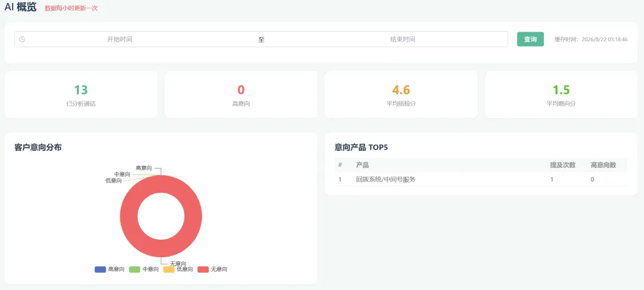The height and width of the screenshot is (290, 644).
Task: Set the 结束时间 end time field
Action: [x=402, y=39]
